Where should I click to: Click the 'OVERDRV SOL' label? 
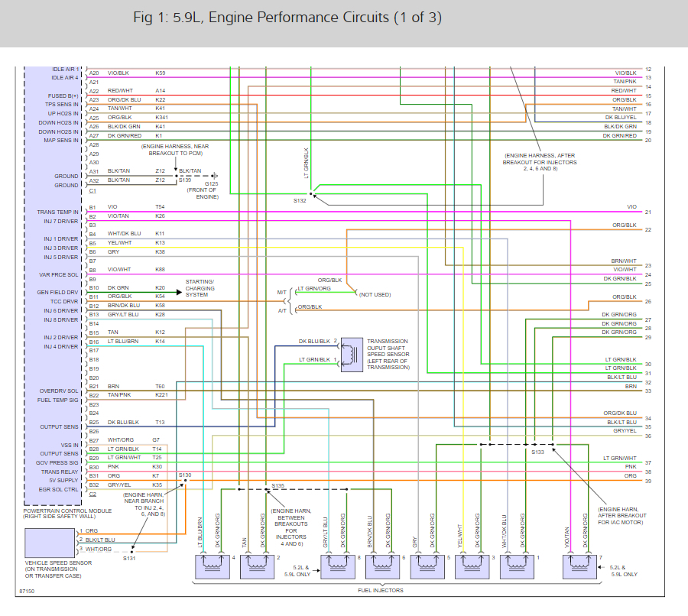[59, 391]
